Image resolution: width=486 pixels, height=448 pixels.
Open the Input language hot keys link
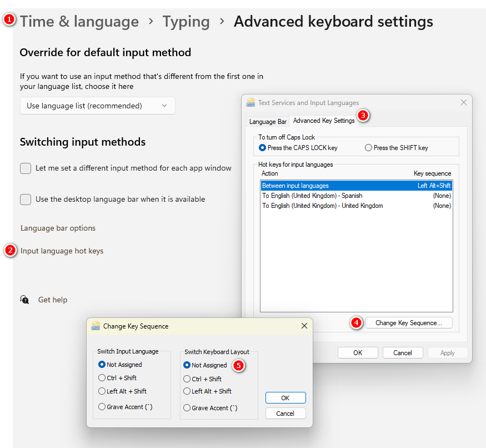[x=62, y=251]
